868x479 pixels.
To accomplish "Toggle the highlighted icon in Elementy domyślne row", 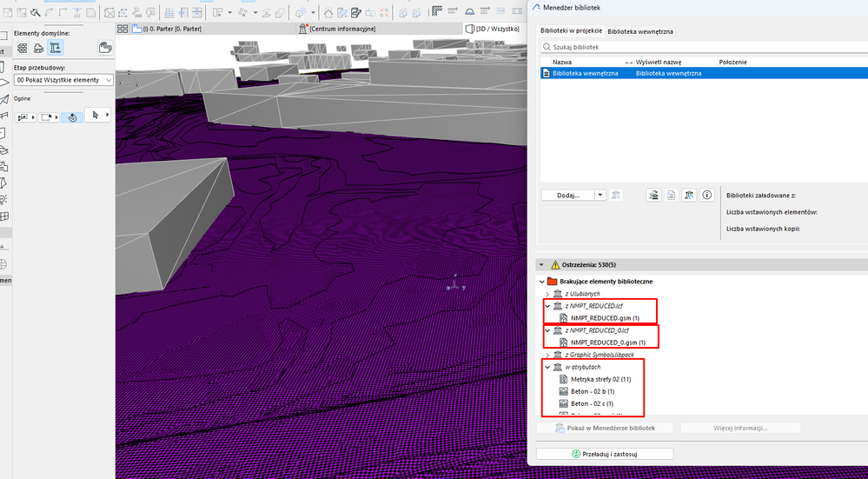I will click(56, 48).
